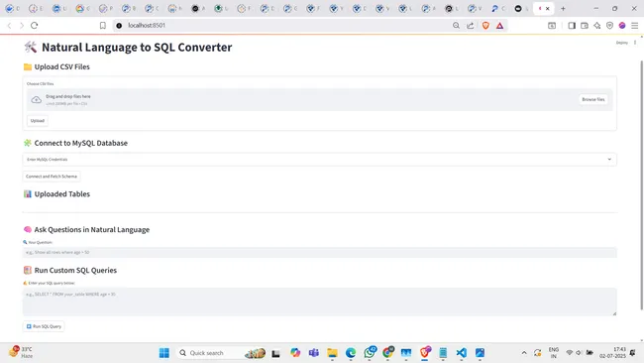Bookmark this page with the bookmark icon

click(103, 26)
